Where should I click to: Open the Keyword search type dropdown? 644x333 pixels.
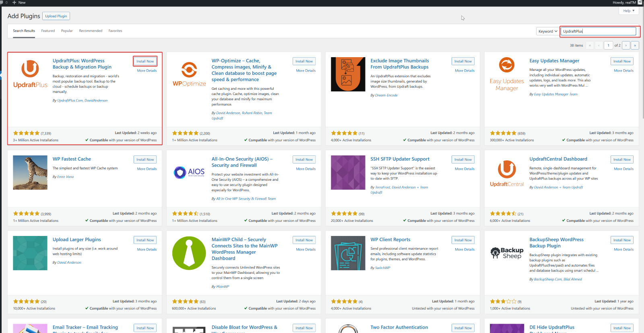(x=548, y=31)
